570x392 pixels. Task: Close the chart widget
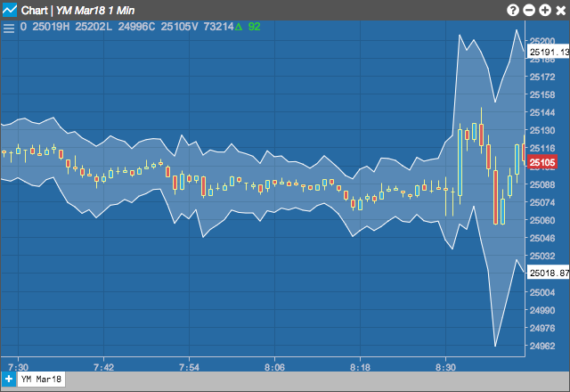[561, 10]
